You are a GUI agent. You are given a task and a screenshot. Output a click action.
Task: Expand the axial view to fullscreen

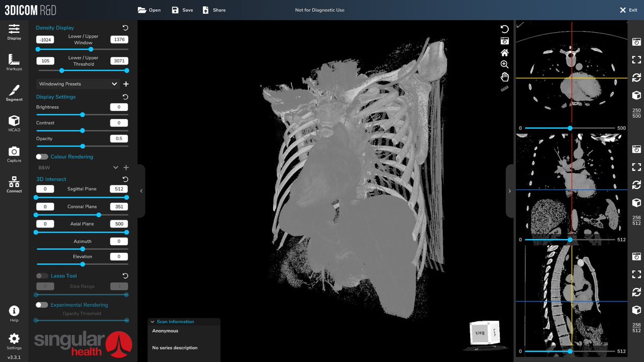pyautogui.click(x=636, y=60)
